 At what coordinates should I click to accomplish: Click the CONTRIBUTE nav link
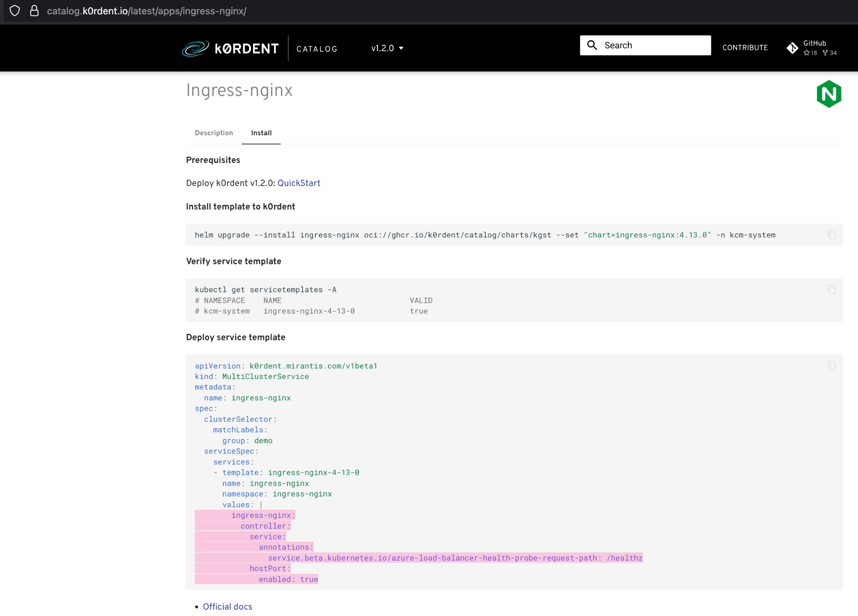(x=745, y=48)
